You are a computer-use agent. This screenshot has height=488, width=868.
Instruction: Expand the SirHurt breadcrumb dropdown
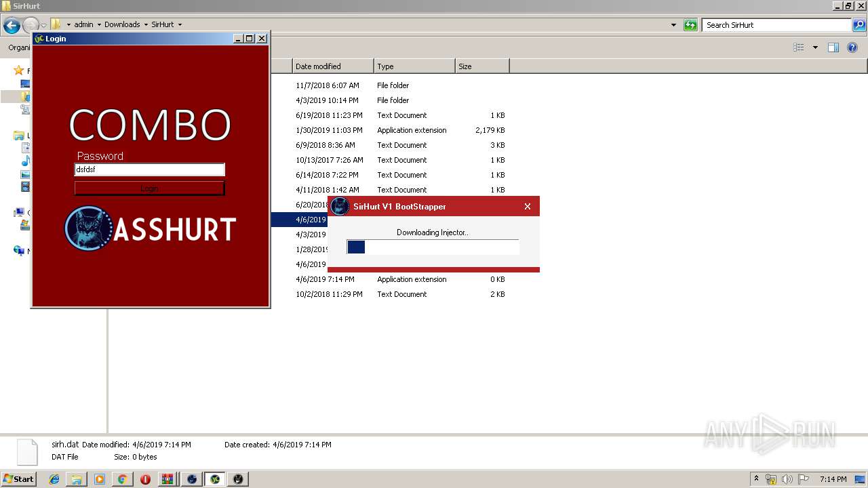click(x=180, y=24)
